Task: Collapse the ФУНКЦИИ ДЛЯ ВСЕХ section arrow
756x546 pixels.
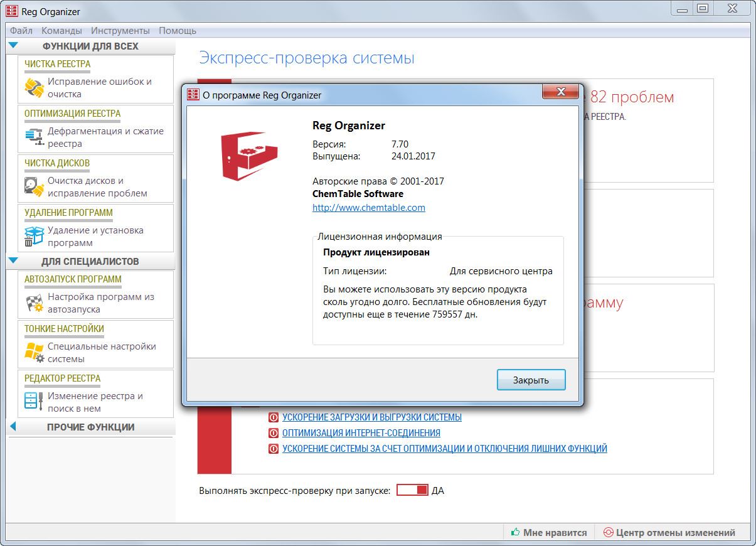Action: [x=13, y=45]
